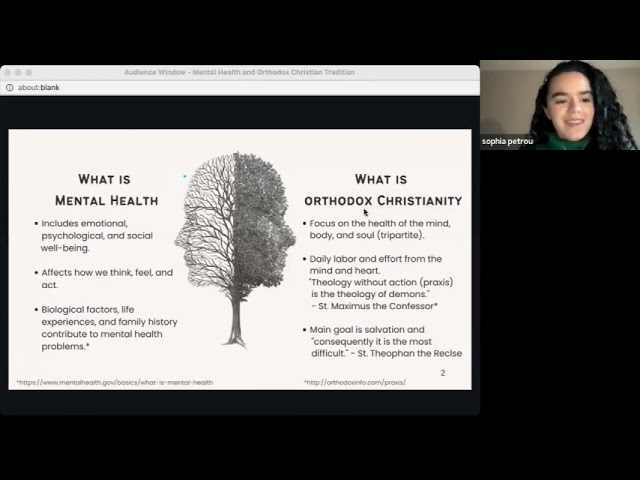
Task: Close the Audience Window with red button
Action: tap(7, 73)
